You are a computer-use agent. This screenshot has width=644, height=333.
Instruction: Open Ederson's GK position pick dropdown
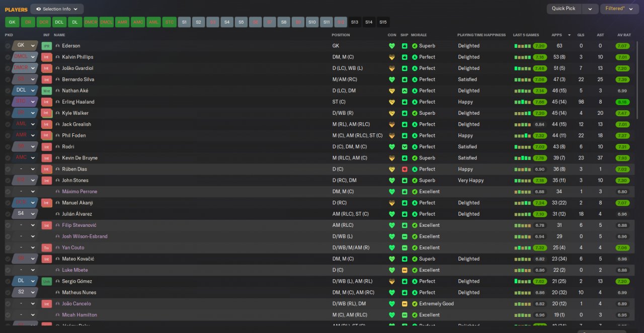click(25, 45)
